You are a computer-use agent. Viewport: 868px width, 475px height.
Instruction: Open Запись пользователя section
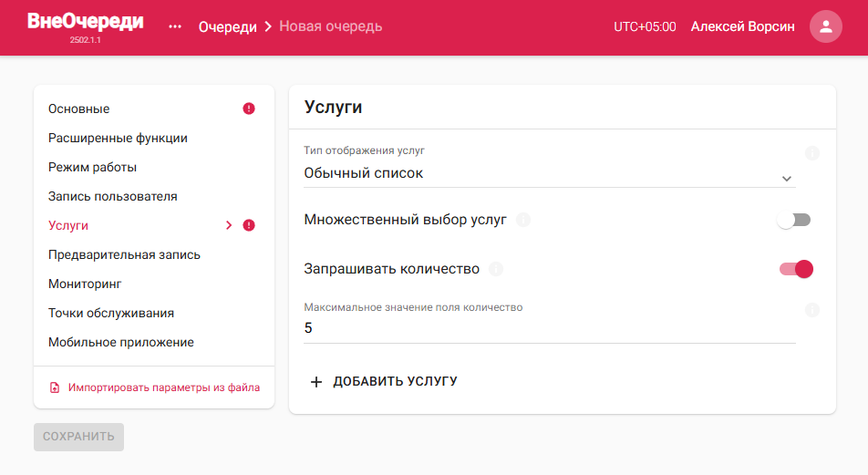[x=113, y=197]
